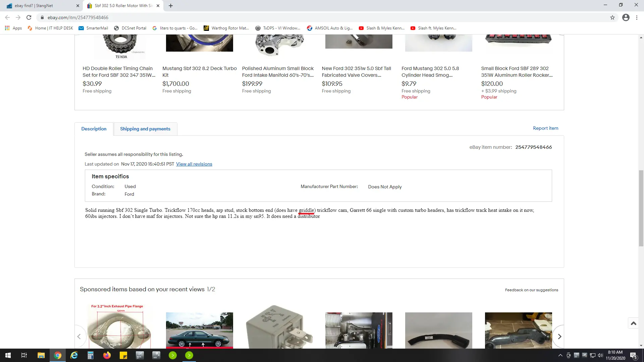Screen dimensions: 644x362
Task: Jump to page top with the up chevron
Action: 633,323
